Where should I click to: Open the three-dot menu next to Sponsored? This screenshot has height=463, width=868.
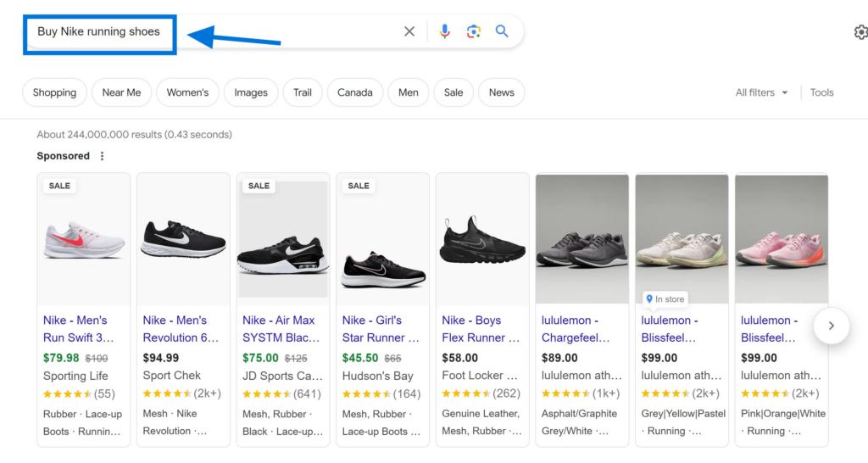(102, 156)
